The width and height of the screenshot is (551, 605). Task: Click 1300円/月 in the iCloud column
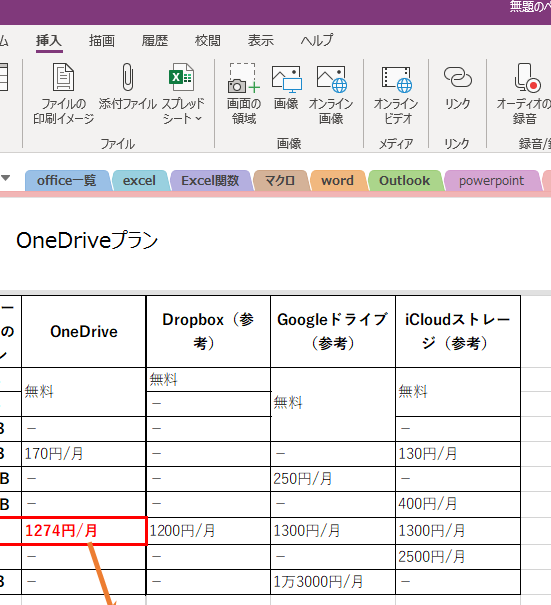458,531
